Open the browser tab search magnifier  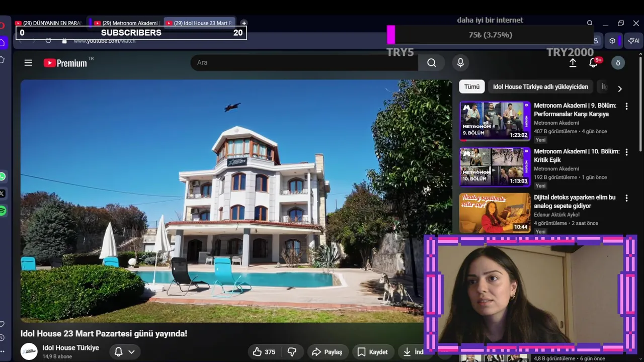tap(590, 23)
